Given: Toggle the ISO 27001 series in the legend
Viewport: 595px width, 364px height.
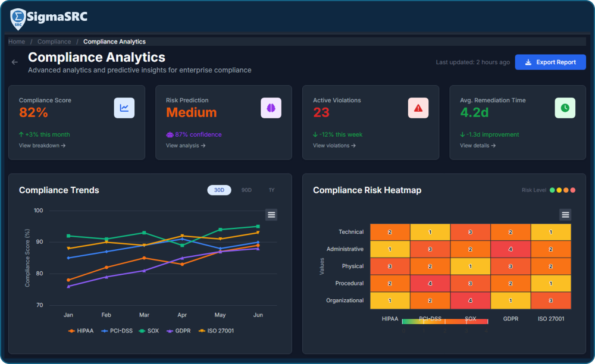Looking at the screenshot, I should 217,331.
